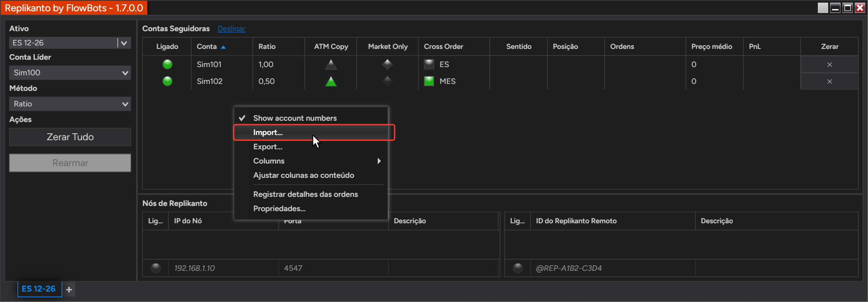The image size is (868, 302).
Task: Click the Market Only column header
Action: pos(388,46)
